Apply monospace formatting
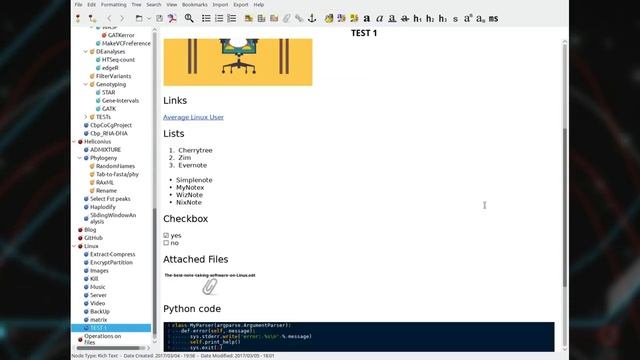The image size is (640, 360). (x=493, y=18)
